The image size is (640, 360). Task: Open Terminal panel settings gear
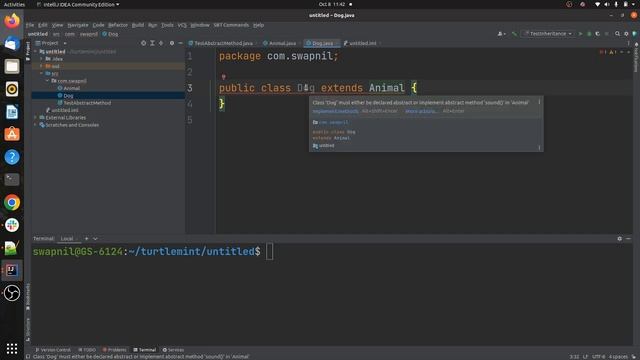619,238
